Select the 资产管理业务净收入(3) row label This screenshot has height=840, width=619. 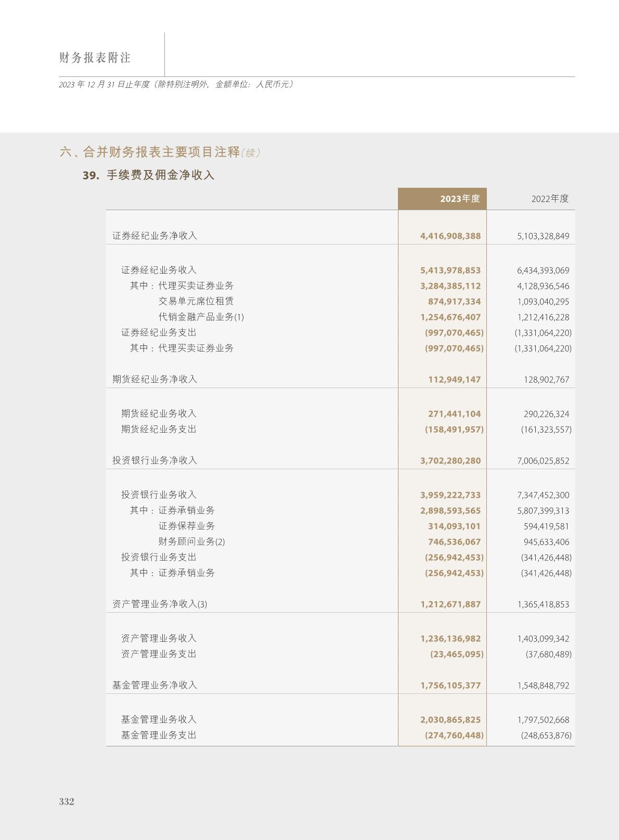pyautogui.click(x=160, y=604)
